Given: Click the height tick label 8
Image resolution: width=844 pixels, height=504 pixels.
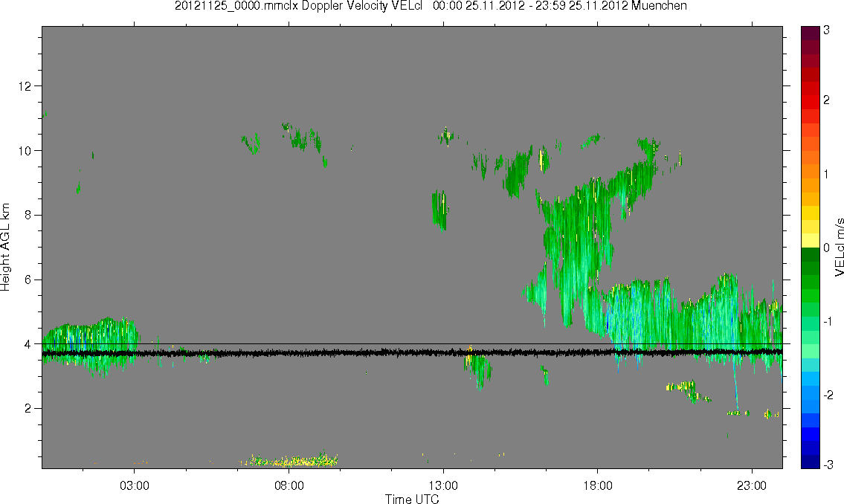Looking at the screenshot, I should tap(28, 215).
